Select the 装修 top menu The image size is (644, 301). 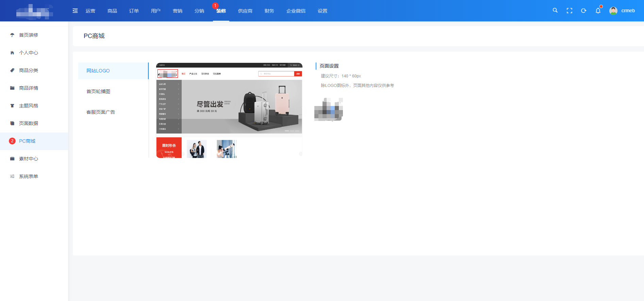coord(221,11)
